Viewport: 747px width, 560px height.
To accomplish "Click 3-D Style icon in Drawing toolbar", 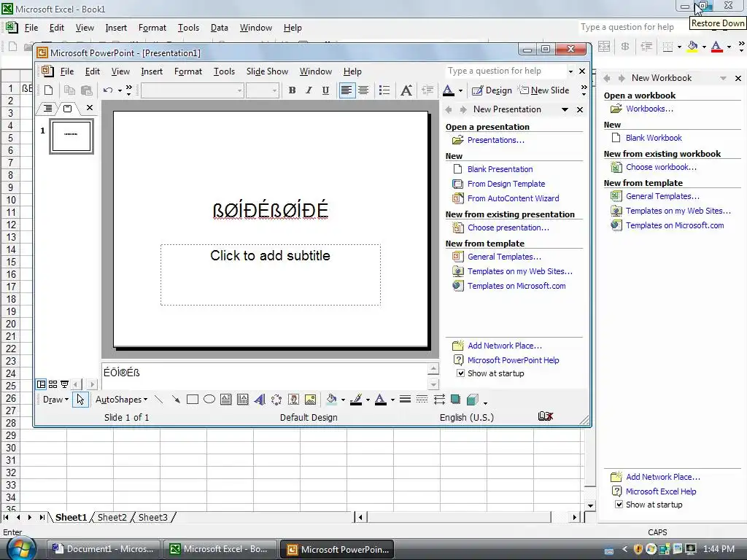I will click(472, 400).
